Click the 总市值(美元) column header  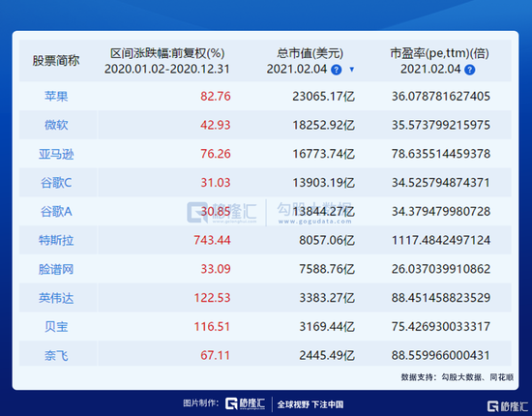click(x=310, y=53)
